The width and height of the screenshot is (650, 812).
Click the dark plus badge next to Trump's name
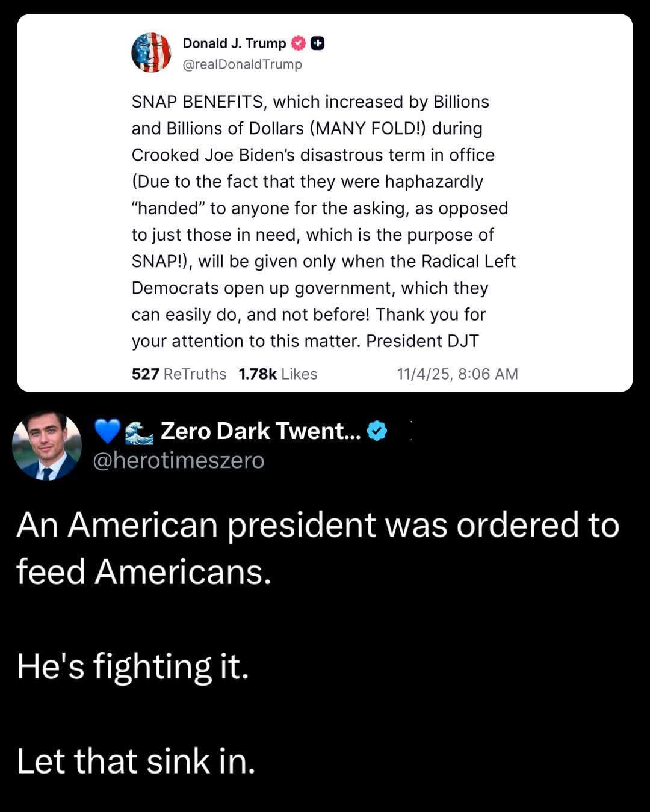318,43
